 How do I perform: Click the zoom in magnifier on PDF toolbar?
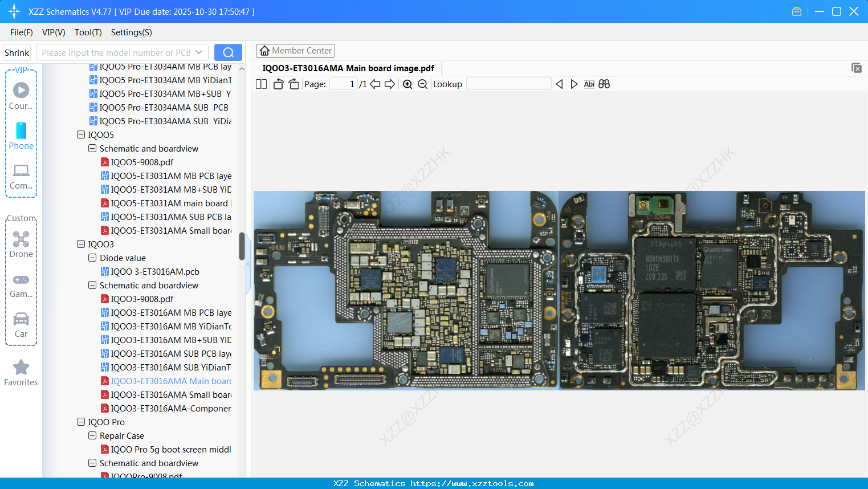click(x=408, y=84)
